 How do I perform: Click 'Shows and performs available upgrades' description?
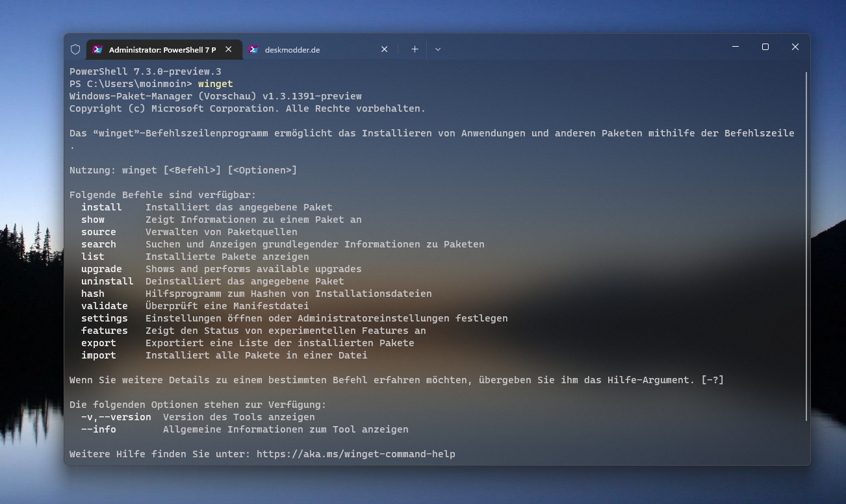253,269
